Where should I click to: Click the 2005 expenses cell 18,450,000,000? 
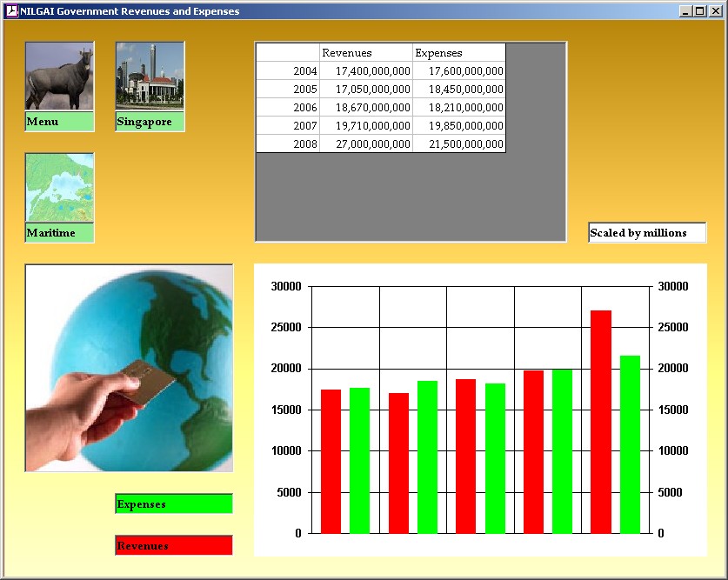pyautogui.click(x=459, y=89)
